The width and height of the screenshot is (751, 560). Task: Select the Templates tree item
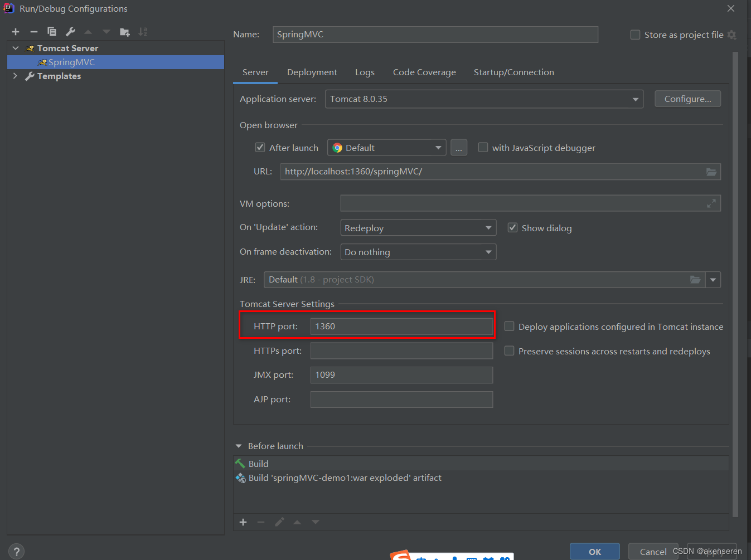click(x=59, y=76)
